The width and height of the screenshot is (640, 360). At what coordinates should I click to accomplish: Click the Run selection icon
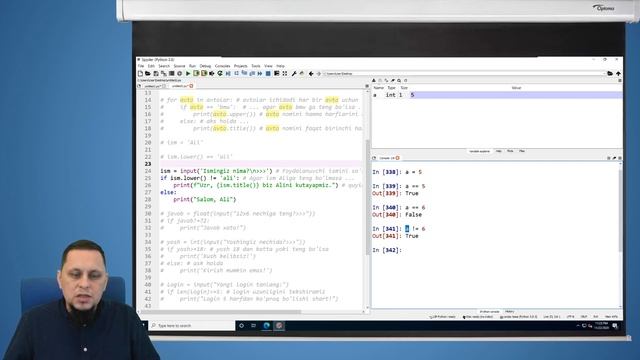[x=211, y=73]
